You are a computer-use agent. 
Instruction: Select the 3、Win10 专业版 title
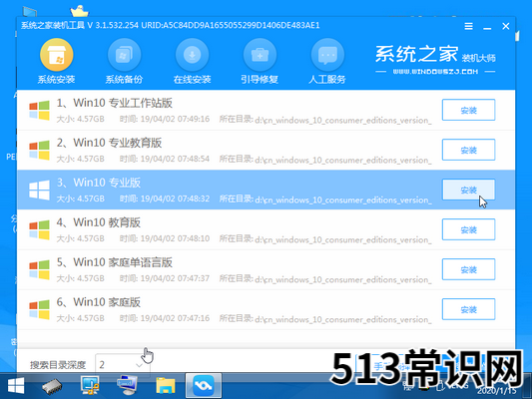click(x=99, y=183)
